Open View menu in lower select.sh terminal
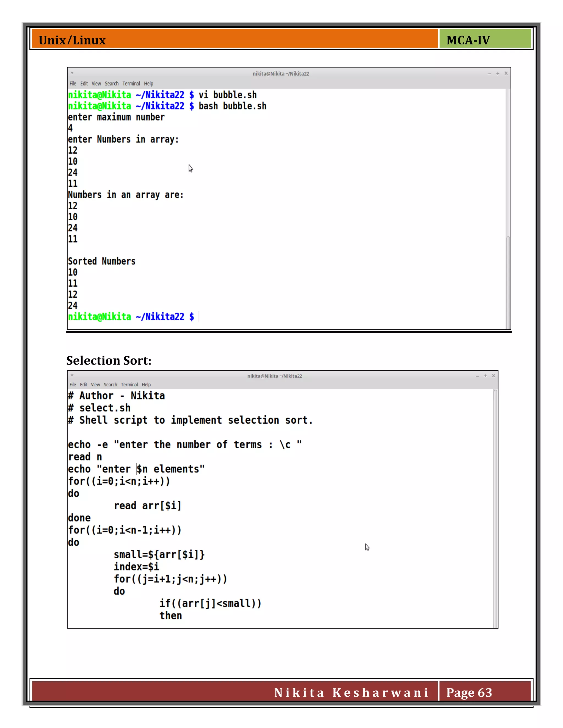 [95, 385]
